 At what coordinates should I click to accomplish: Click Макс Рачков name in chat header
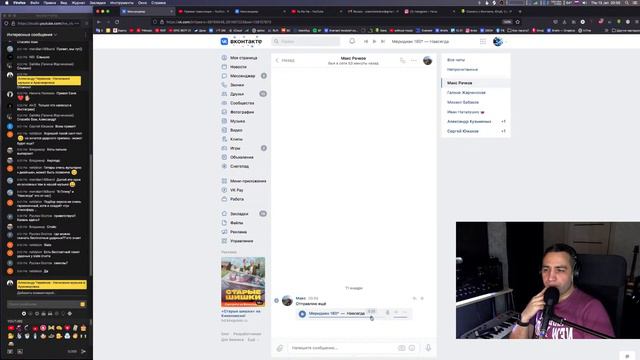coord(353,58)
